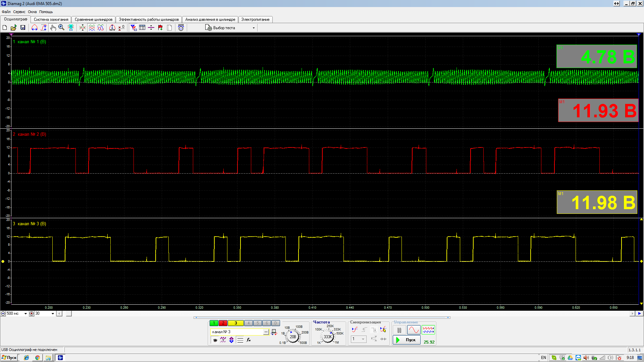
Task: Click the auto-scale AUTO arrow icon
Action: pyautogui.click(x=112, y=28)
